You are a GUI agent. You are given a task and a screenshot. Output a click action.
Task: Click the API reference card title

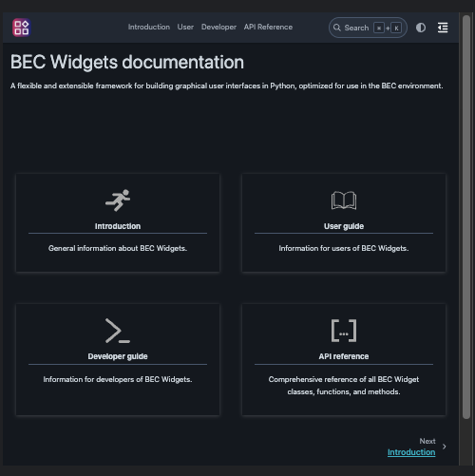(x=344, y=356)
